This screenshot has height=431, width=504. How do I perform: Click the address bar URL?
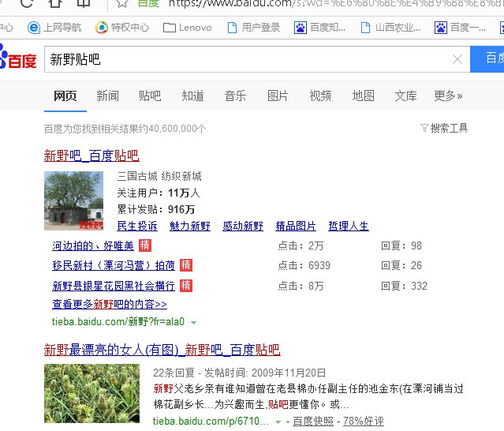point(334,3)
